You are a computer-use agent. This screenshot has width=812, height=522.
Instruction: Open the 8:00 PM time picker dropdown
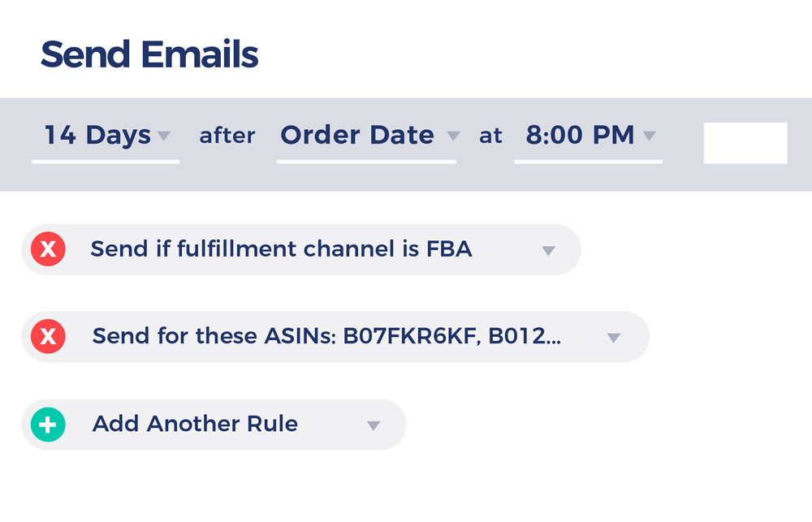[648, 136]
